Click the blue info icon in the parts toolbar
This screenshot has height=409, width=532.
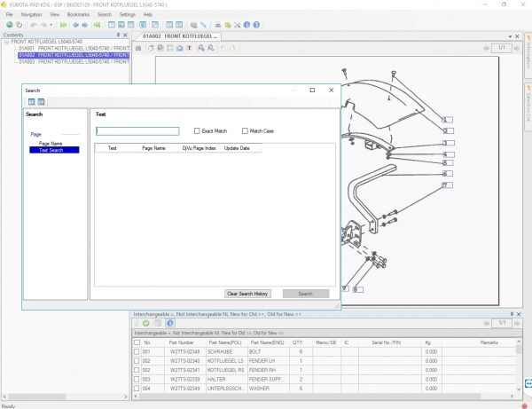[170, 323]
